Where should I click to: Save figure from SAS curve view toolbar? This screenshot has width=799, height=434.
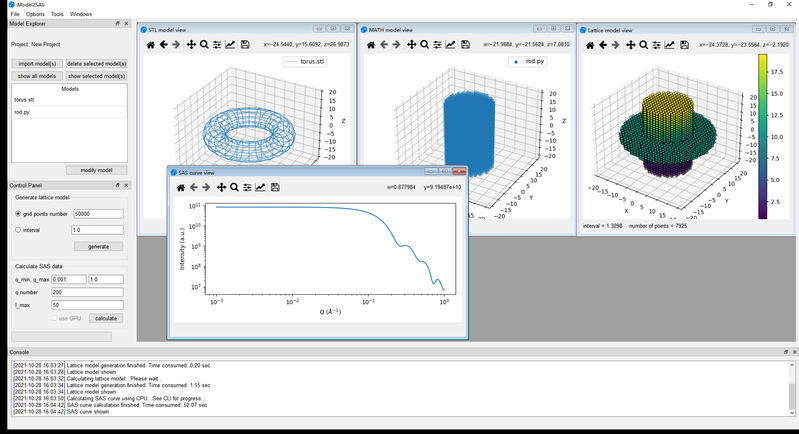point(275,187)
